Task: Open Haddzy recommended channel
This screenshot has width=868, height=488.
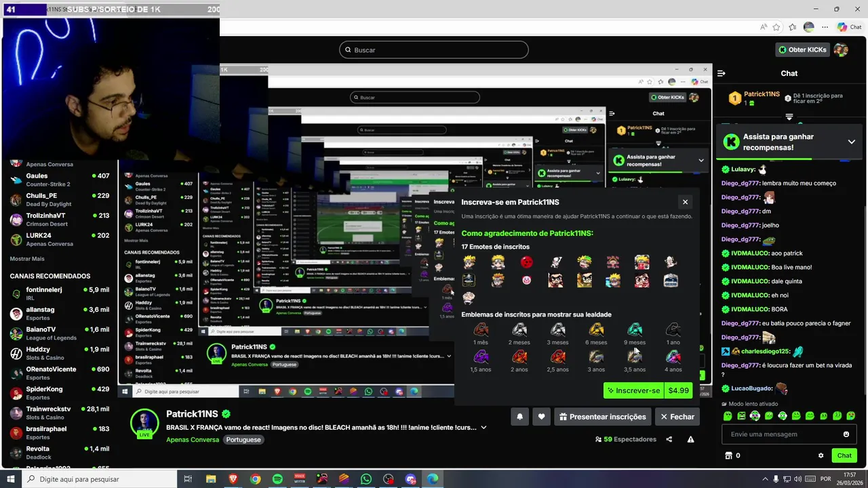Action: [x=60, y=353]
